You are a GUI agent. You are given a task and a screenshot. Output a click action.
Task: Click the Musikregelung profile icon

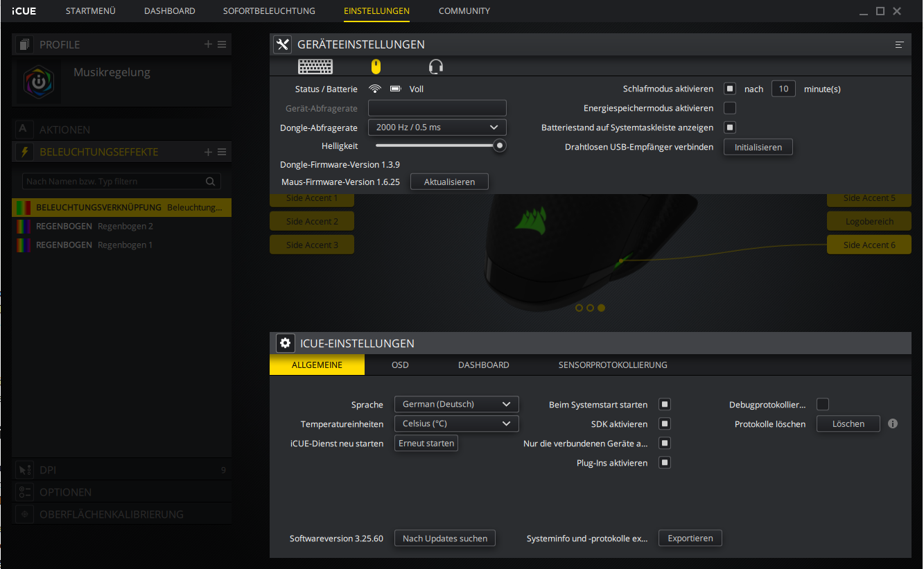(x=39, y=80)
